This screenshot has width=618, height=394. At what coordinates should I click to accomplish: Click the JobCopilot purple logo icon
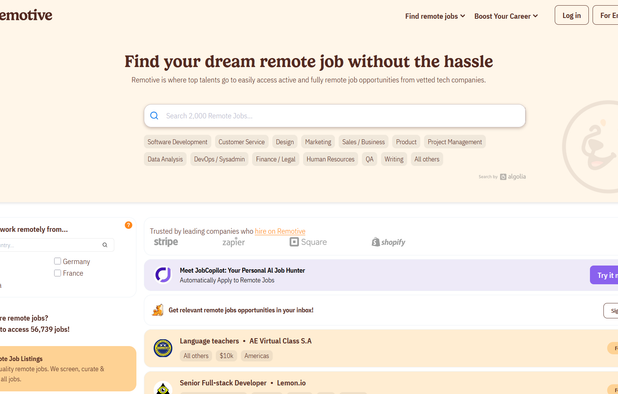163,275
